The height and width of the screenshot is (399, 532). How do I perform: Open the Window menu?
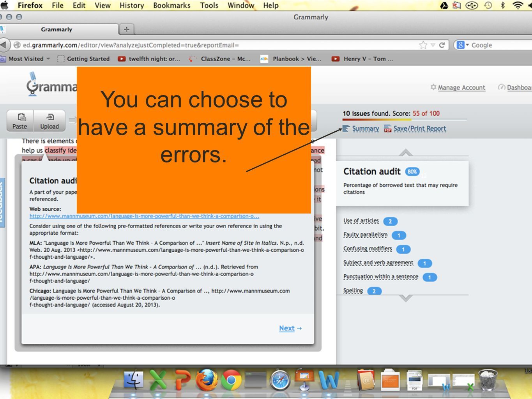pos(241,5)
